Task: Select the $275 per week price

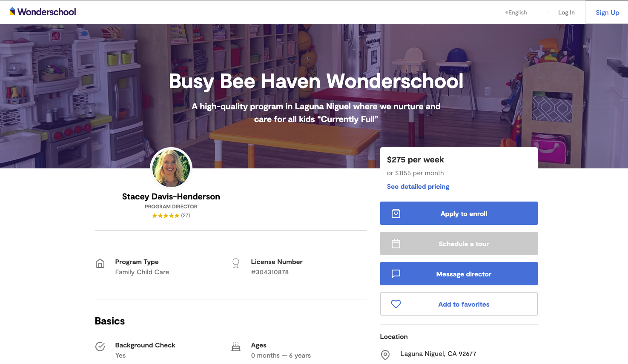Action: click(416, 160)
